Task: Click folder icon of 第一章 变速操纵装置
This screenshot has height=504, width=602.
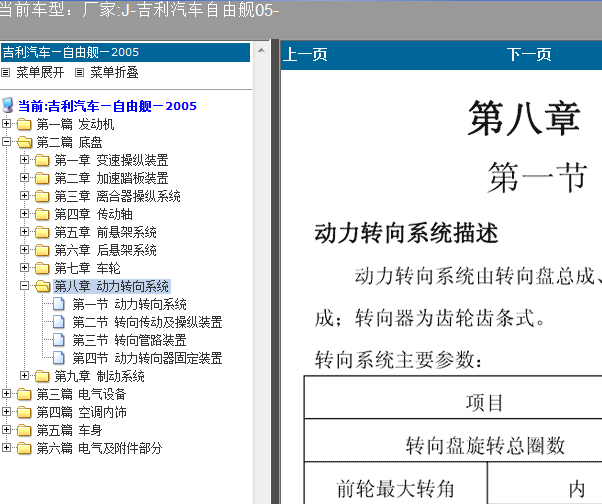Action: (x=42, y=160)
